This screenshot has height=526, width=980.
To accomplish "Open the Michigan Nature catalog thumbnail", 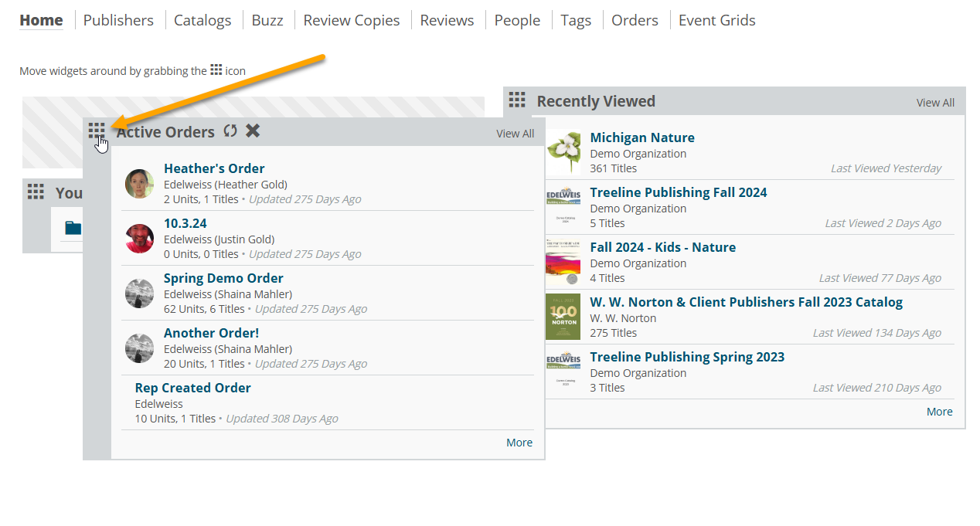I will click(563, 152).
